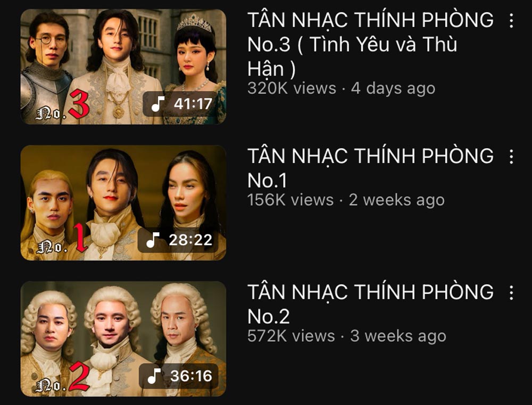The width and height of the screenshot is (532, 405).
Task: Click the 572K views · 3 weeks ago text
Action: click(347, 336)
